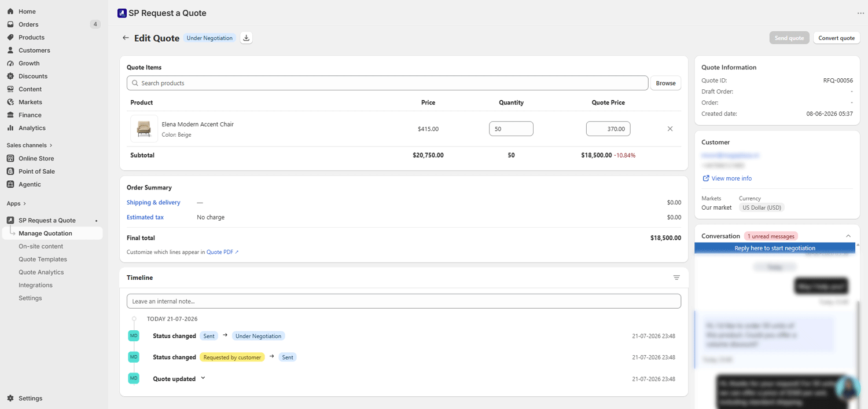Click the Send quote button
This screenshot has width=868, height=409.
coord(789,38)
